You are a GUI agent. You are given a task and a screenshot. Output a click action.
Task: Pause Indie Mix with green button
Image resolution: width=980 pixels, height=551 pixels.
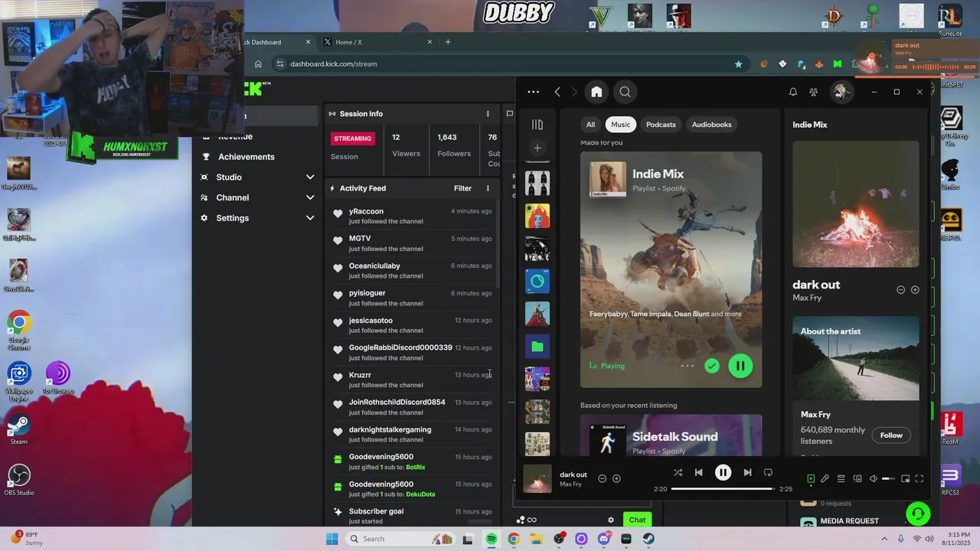(740, 366)
